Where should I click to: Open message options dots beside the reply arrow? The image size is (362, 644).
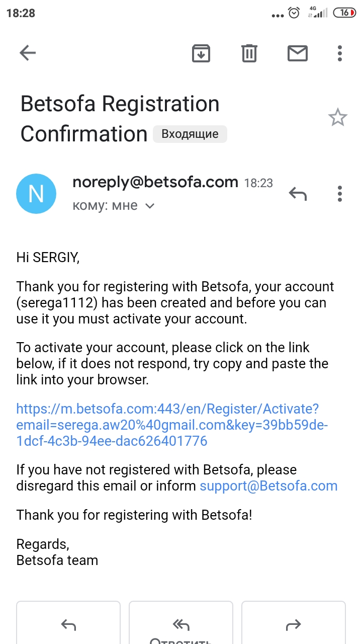click(x=340, y=194)
